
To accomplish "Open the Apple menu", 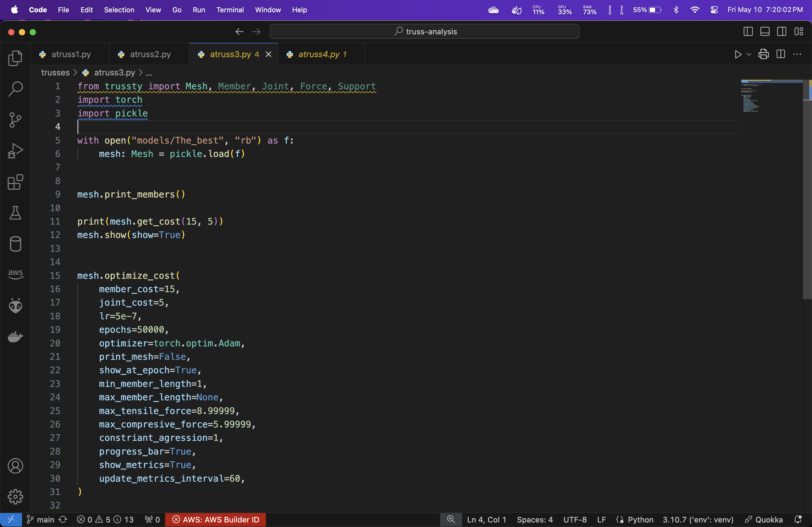I will (14, 10).
